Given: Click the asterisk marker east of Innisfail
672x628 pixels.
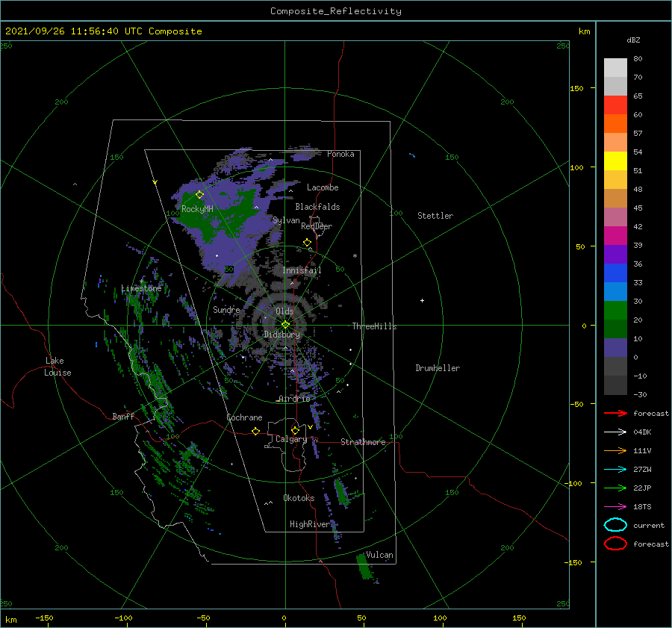Looking at the screenshot, I should point(355,256).
